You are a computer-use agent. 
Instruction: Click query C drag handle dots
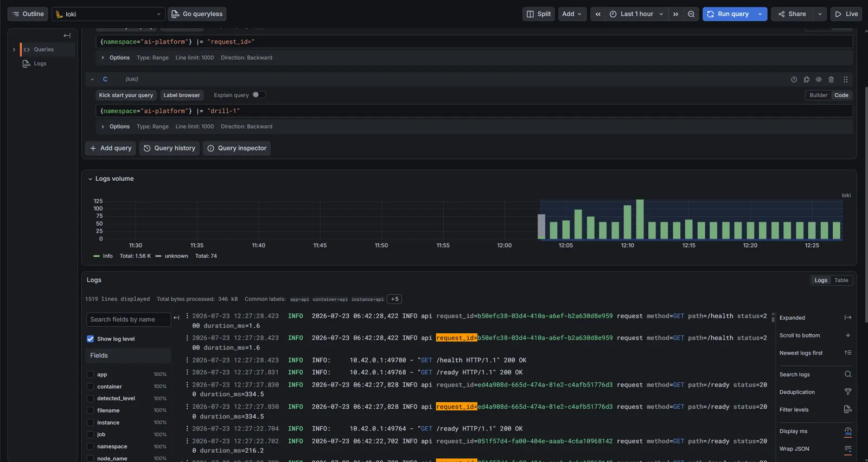pyautogui.click(x=845, y=79)
